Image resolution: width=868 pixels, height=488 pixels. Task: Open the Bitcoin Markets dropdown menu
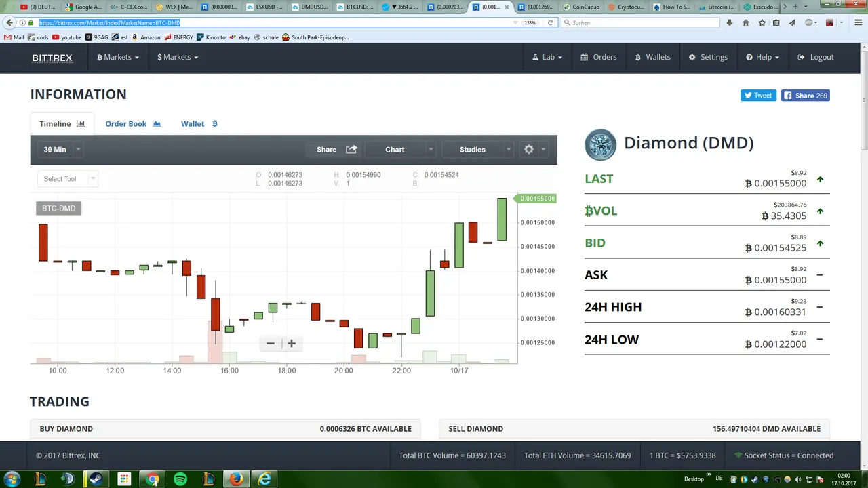118,57
